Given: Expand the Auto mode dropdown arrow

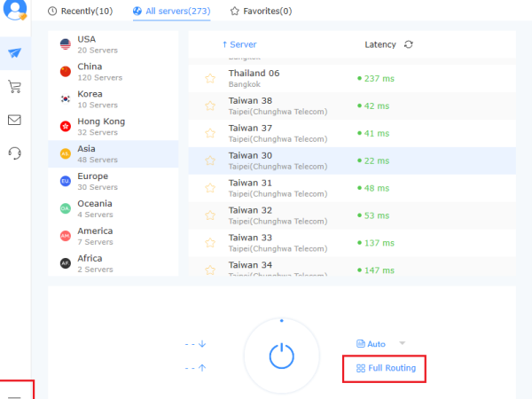Looking at the screenshot, I should pos(403,343).
